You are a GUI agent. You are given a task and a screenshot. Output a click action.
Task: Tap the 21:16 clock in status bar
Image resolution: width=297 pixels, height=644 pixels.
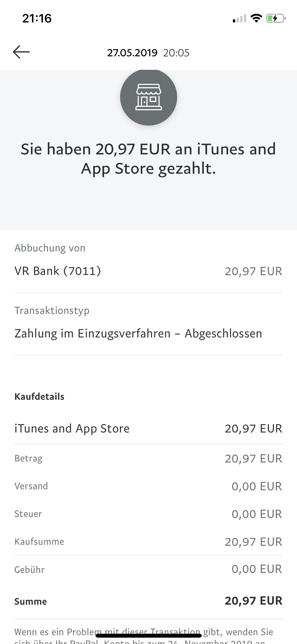[37, 19]
